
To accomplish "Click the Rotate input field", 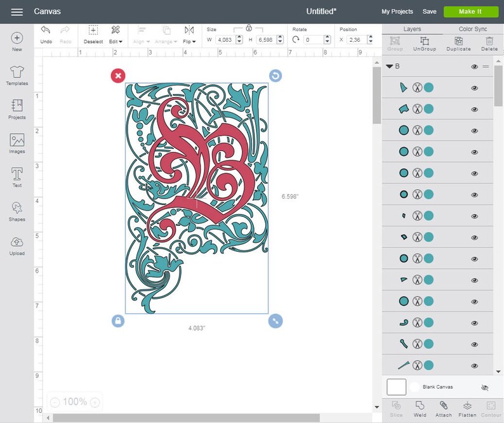I will (314, 40).
